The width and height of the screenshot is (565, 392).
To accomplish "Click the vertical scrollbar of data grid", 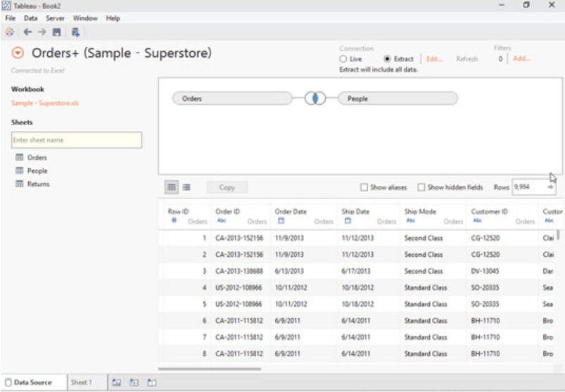I will [x=558, y=235].
